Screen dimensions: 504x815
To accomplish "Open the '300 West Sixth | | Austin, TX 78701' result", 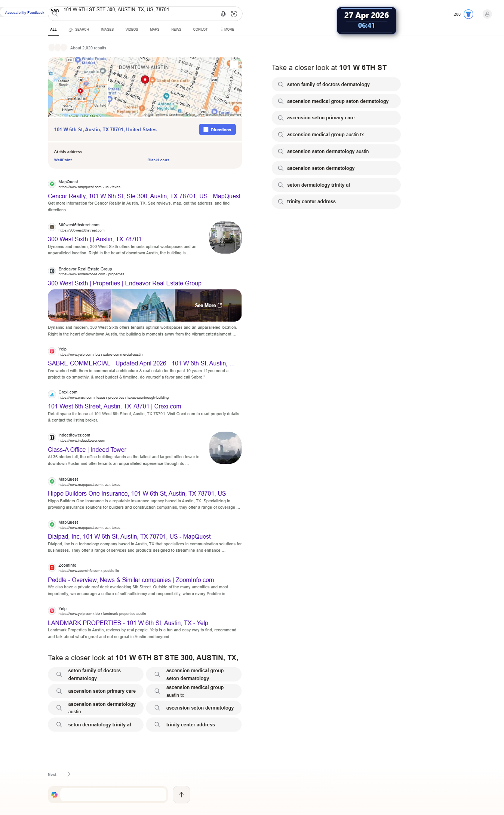I will click(95, 239).
